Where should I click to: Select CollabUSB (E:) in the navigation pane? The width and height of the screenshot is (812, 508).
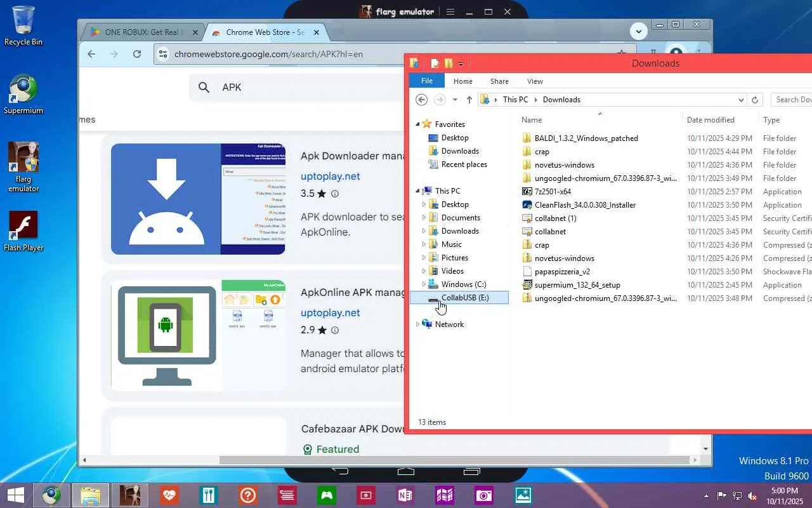pos(459,298)
